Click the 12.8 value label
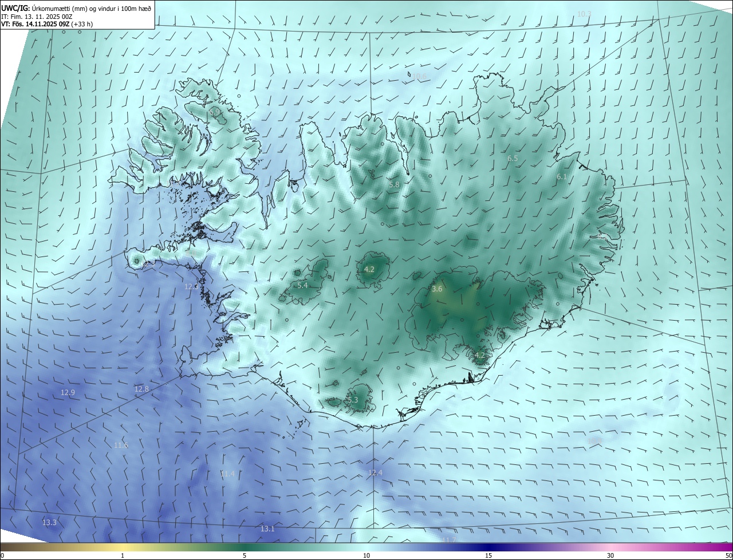 click(141, 389)
